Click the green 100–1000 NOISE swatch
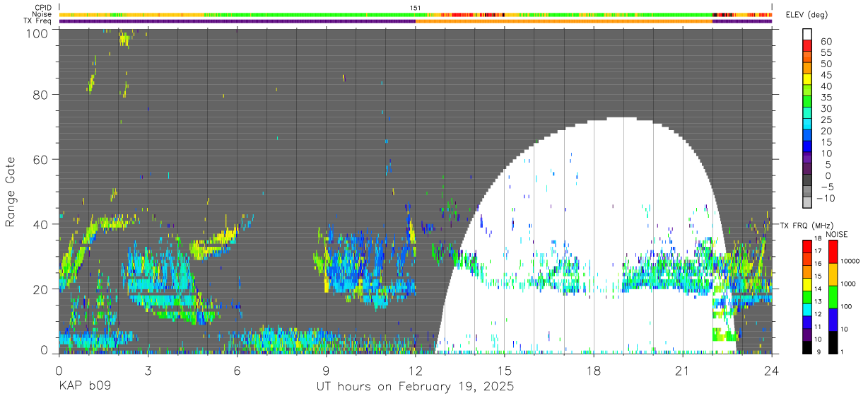The width and height of the screenshot is (868, 401). [833, 297]
